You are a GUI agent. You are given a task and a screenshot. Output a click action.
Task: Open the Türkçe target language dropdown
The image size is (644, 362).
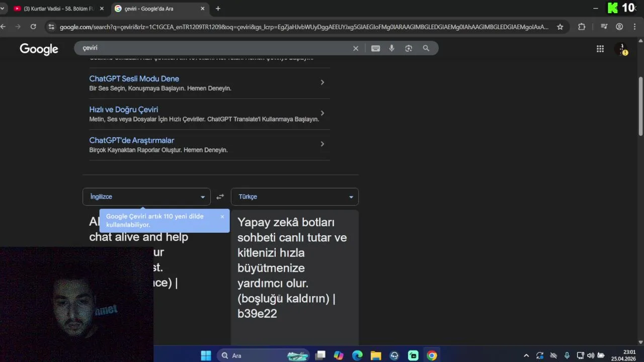295,197
